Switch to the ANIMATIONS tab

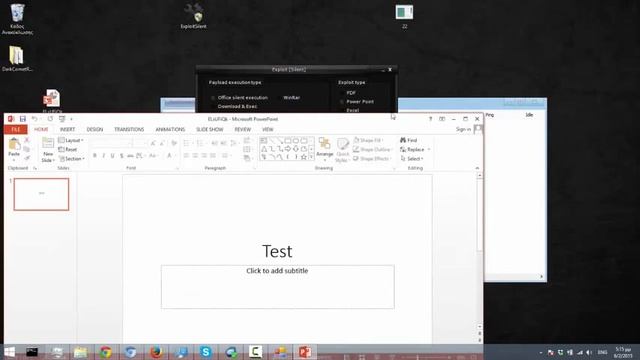click(170, 129)
